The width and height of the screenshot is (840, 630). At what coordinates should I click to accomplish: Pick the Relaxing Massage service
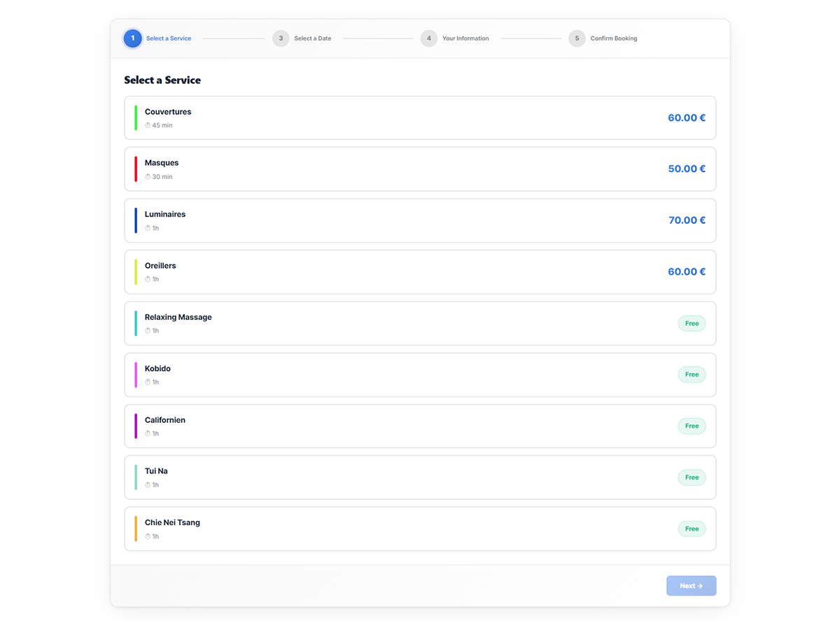[420, 323]
